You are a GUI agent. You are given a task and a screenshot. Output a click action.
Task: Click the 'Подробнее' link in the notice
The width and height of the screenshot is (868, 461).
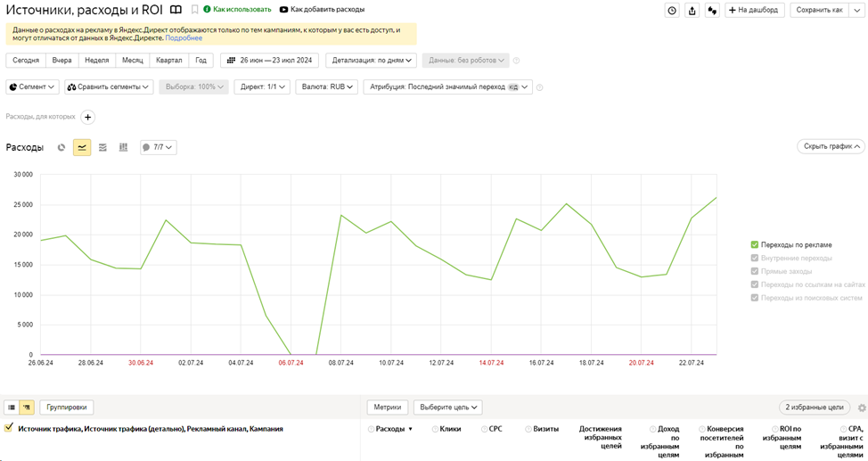[184, 38]
